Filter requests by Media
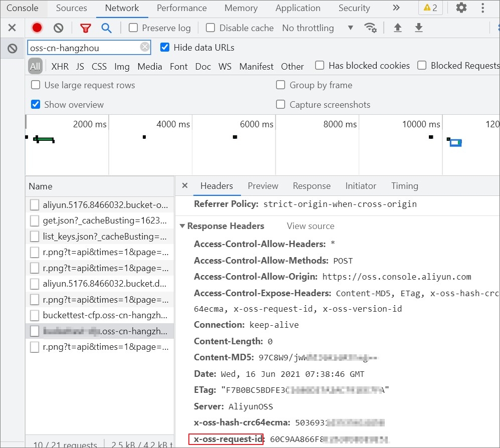Image resolution: width=500 pixels, height=448 pixels. tap(150, 66)
